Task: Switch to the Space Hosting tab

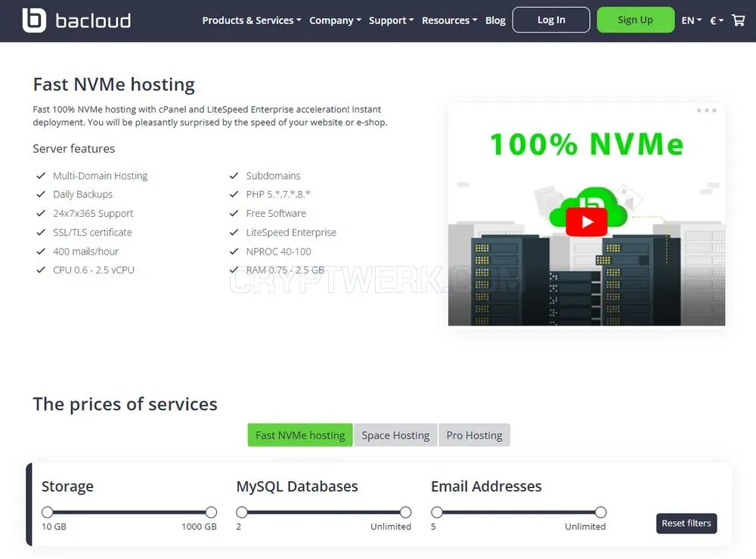Action: click(x=395, y=435)
